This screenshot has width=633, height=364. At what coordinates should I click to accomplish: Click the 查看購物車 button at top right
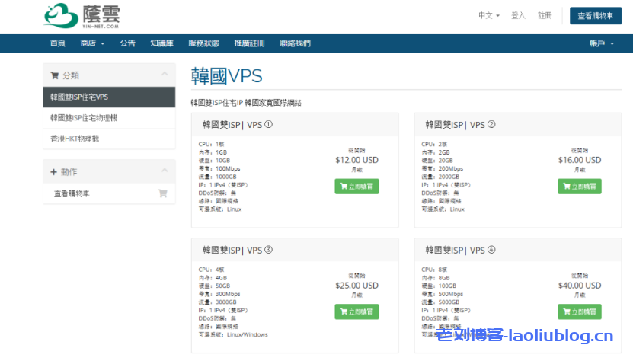[x=595, y=16]
